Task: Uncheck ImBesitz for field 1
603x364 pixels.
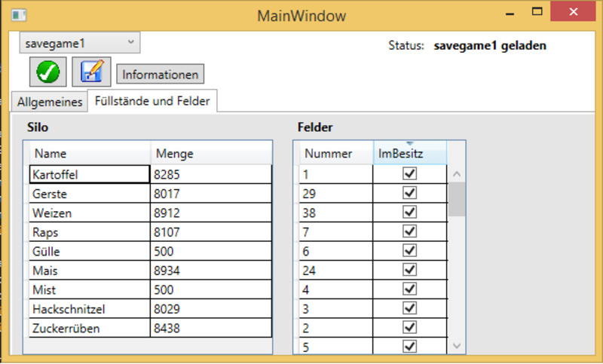Action: (x=410, y=174)
